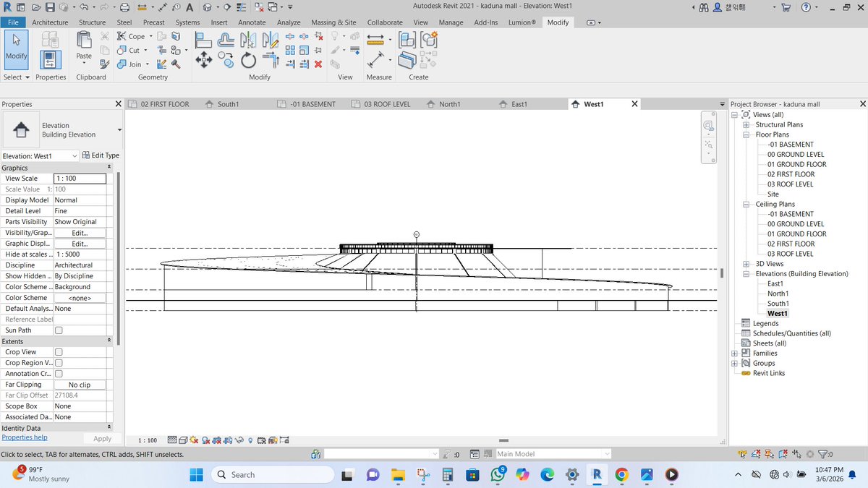Click the Array tool icon

tap(289, 51)
